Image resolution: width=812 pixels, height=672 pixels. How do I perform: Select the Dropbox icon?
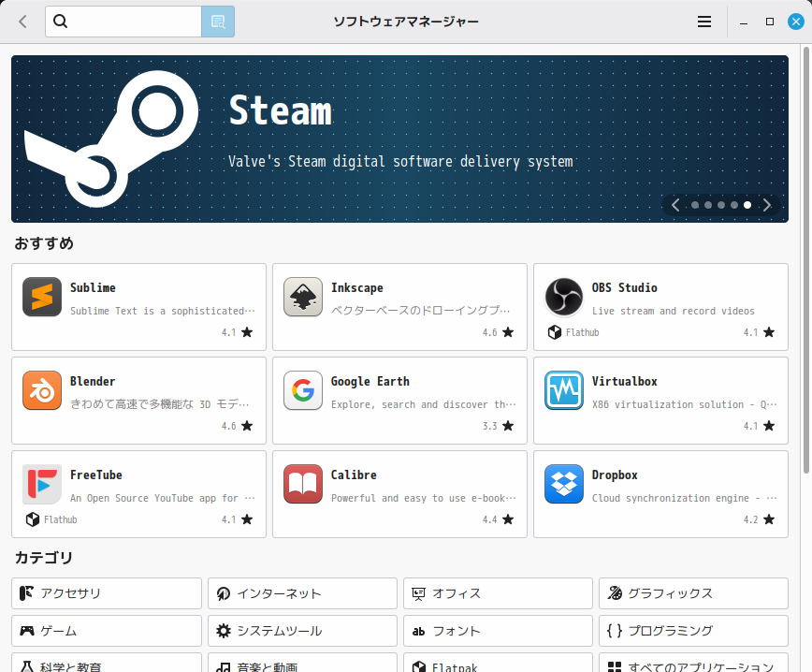click(x=563, y=484)
